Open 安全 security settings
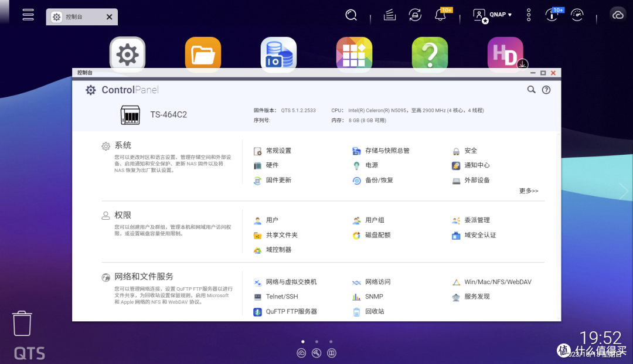This screenshot has height=364, width=633. [464, 151]
